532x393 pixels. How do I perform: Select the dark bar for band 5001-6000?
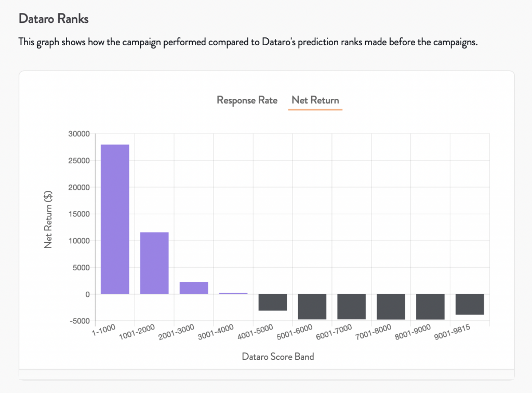(x=312, y=306)
